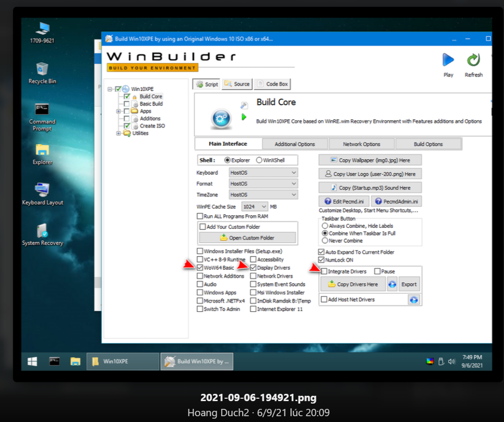This screenshot has width=504, height=422.
Task: Switch to the Additional Options tab
Action: [295, 144]
